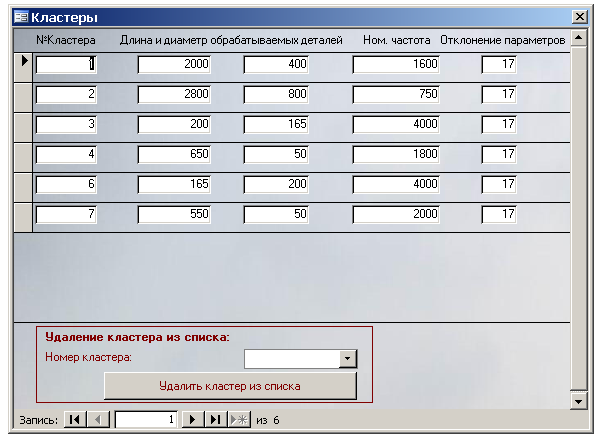600x442 pixels.
Task: Click cluster number field containing 7
Action: pyautogui.click(x=66, y=214)
